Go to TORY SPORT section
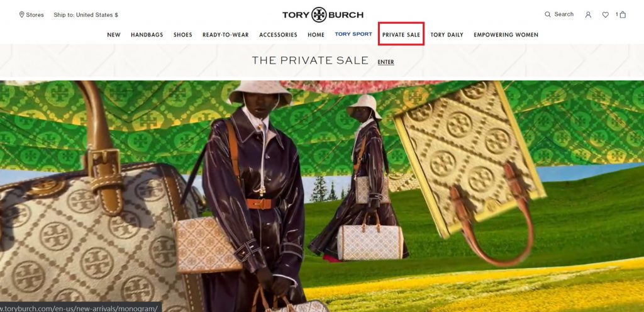 [353, 34]
